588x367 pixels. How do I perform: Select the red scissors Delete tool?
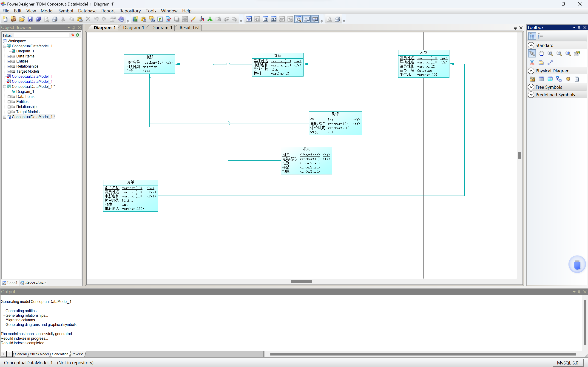click(x=532, y=63)
